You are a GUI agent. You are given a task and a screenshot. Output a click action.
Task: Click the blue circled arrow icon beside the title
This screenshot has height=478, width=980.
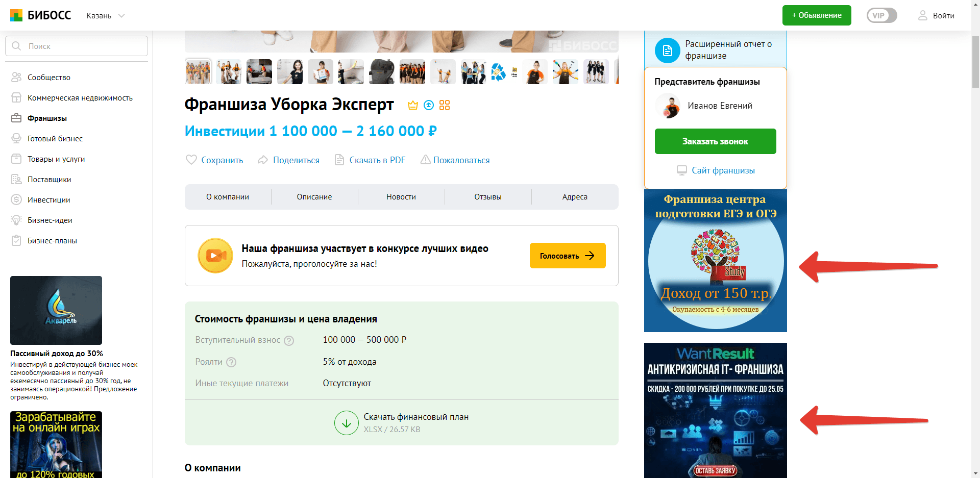429,105
